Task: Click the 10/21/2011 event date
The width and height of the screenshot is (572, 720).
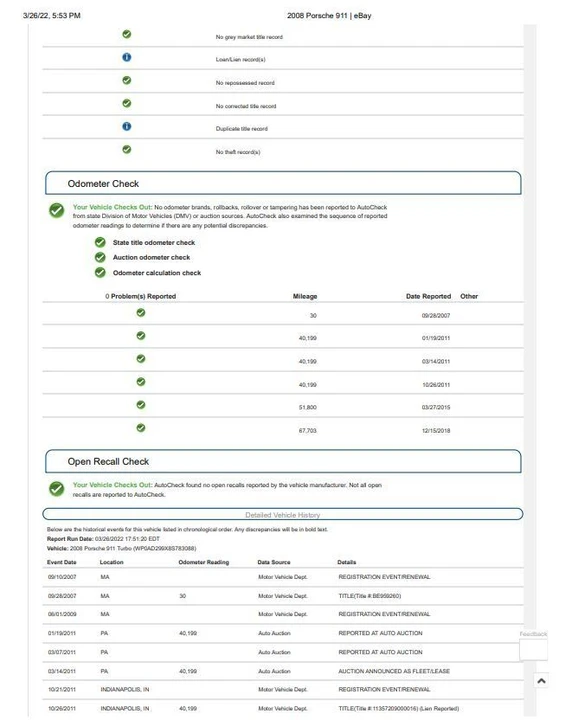Action: (x=62, y=689)
